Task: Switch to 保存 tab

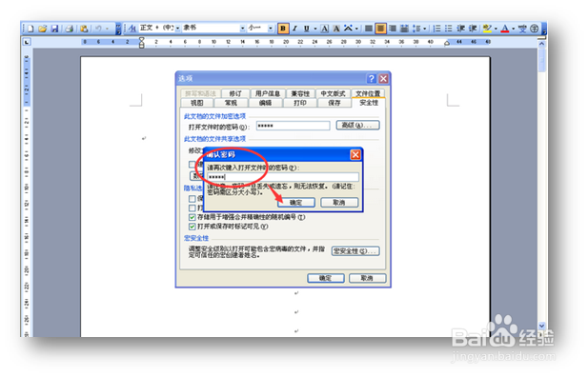Action: (335, 103)
